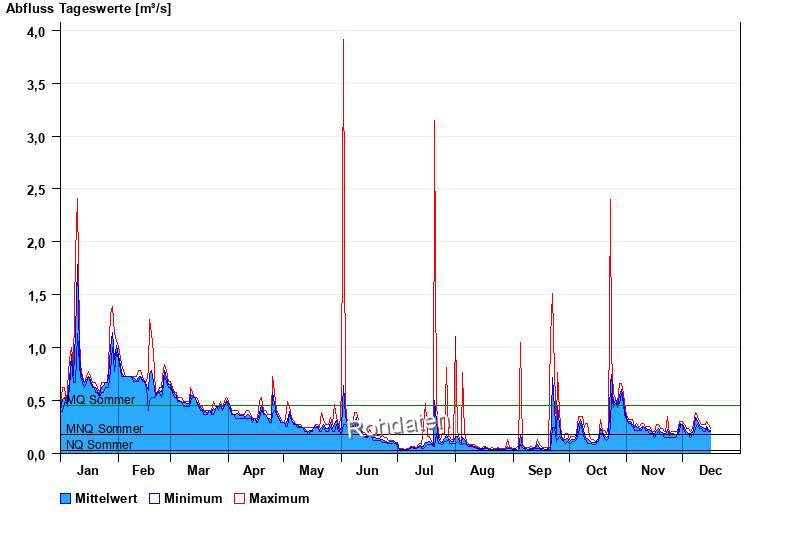Select the Minimum legend label
This screenshot has height=550, width=800.
(x=193, y=498)
